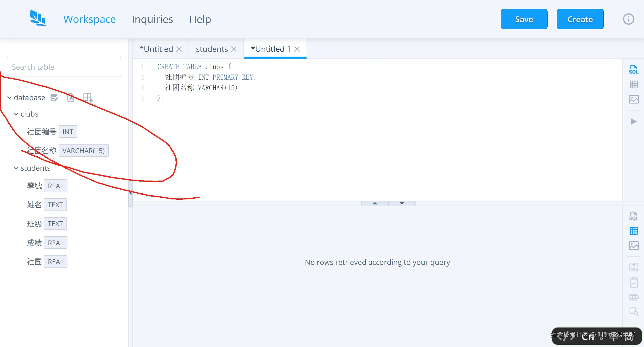644x347 pixels.
Task: Click the run query play icon
Action: (x=633, y=122)
